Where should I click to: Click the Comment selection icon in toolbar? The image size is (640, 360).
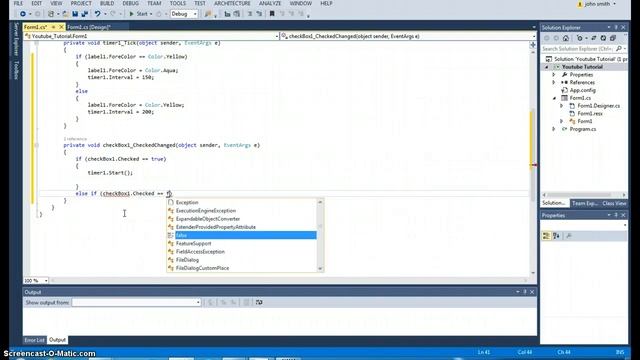coord(250,14)
